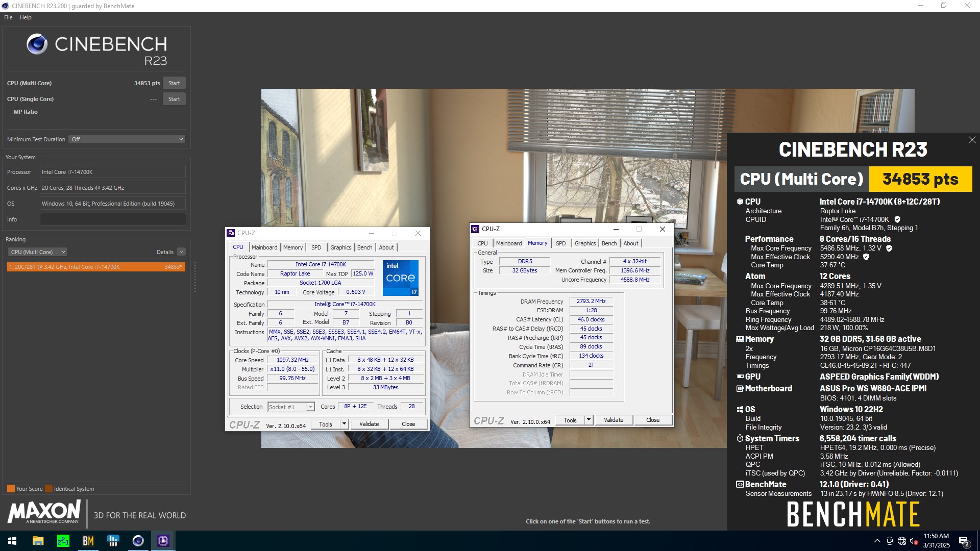Image resolution: width=980 pixels, height=551 pixels.
Task: Open CPU-Z icon in the taskbar
Action: click(163, 541)
